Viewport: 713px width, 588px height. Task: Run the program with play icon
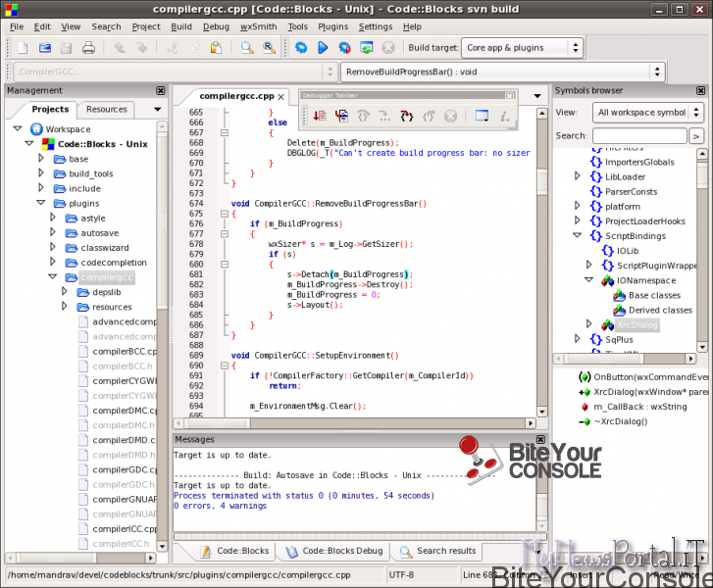coord(323,48)
